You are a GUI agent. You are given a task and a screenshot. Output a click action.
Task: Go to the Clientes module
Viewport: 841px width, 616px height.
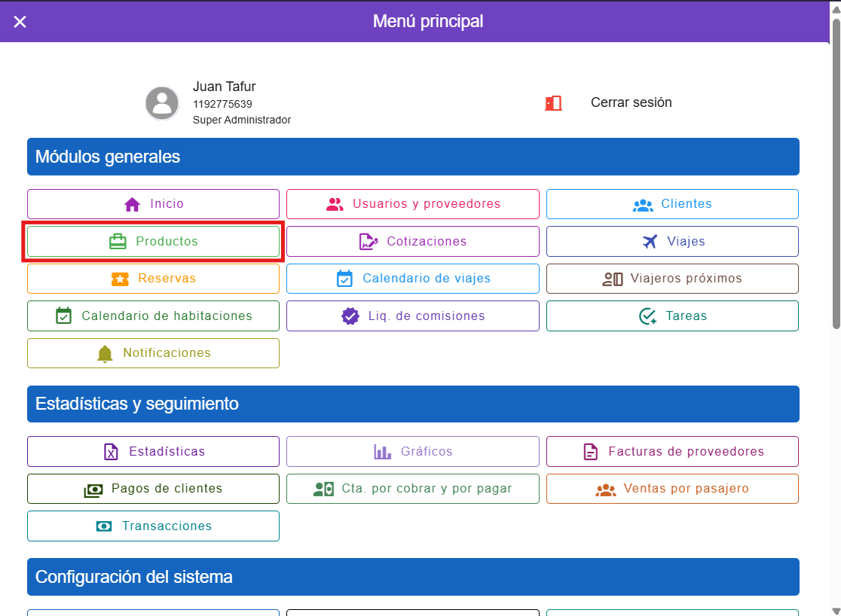click(671, 204)
